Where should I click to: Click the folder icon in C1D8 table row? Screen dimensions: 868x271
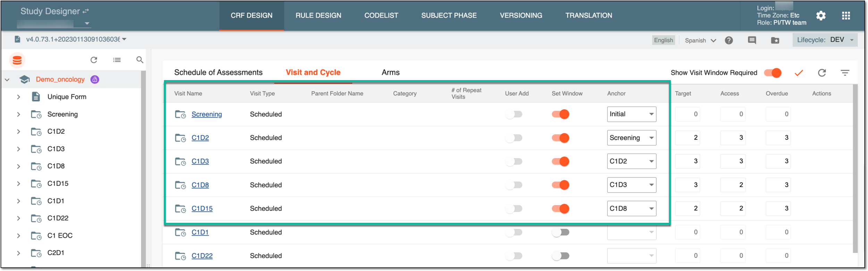180,185
